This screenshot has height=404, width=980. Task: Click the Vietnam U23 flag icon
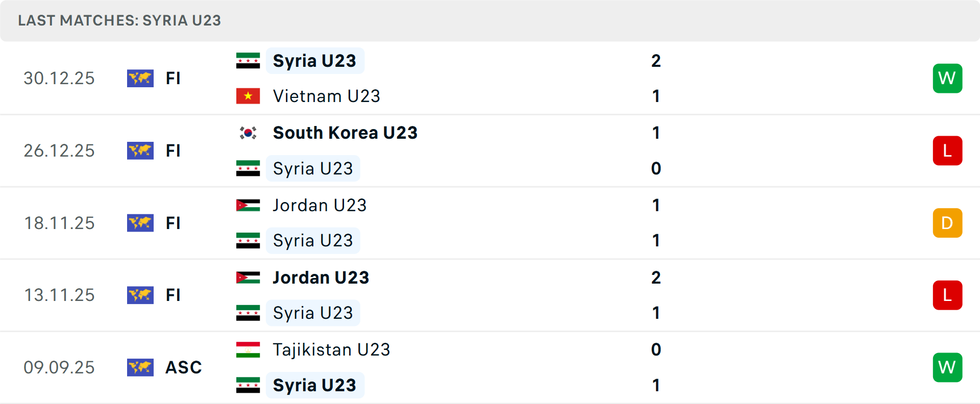pyautogui.click(x=248, y=96)
